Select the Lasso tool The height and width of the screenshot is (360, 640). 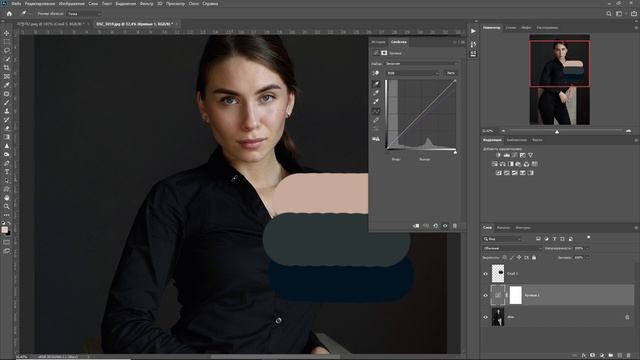click(x=7, y=50)
